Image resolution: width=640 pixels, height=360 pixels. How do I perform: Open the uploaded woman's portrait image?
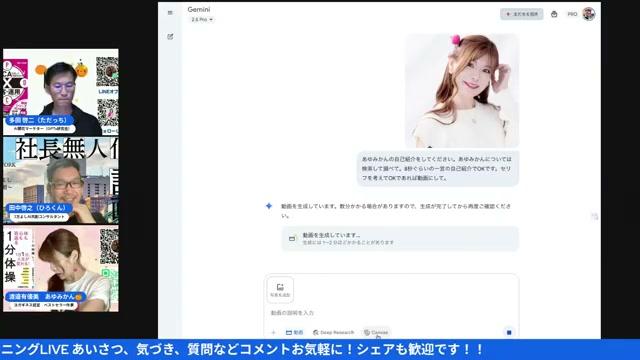tap(462, 91)
